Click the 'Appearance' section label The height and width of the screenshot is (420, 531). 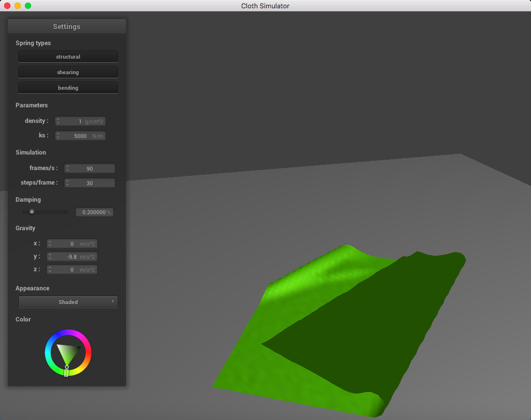[x=33, y=288]
